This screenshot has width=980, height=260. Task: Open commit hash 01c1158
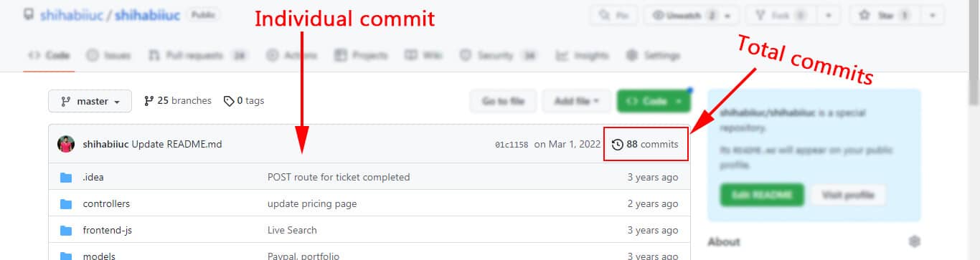tap(512, 145)
